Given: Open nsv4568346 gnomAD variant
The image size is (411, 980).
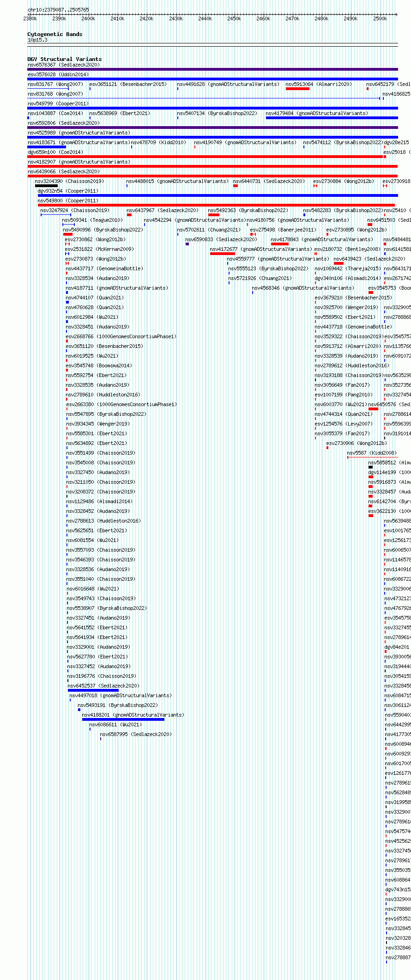Looking at the screenshot, I should click(x=303, y=288).
